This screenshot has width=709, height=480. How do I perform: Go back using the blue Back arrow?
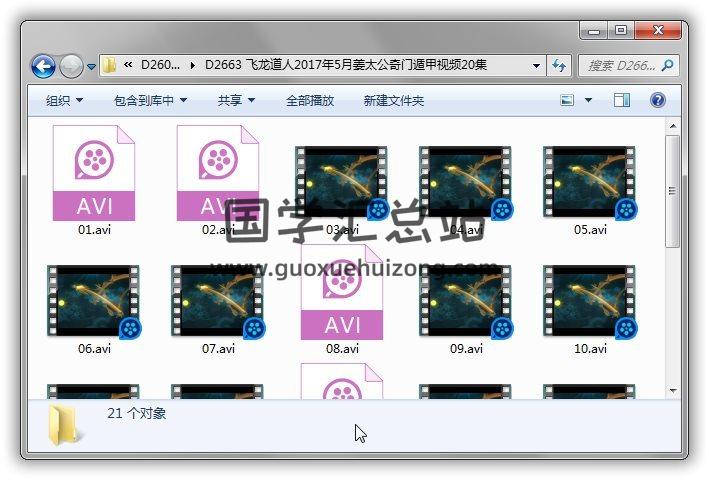click(43, 66)
